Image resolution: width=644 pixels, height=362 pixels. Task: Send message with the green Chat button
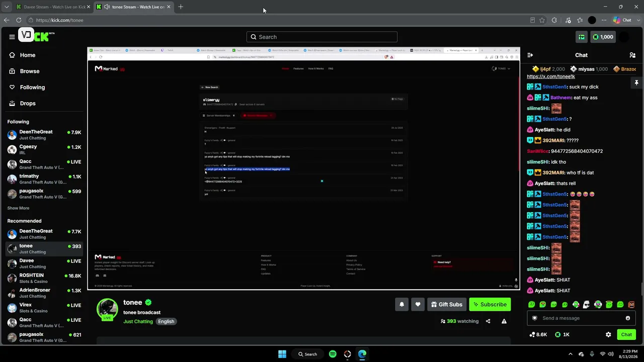click(626, 334)
